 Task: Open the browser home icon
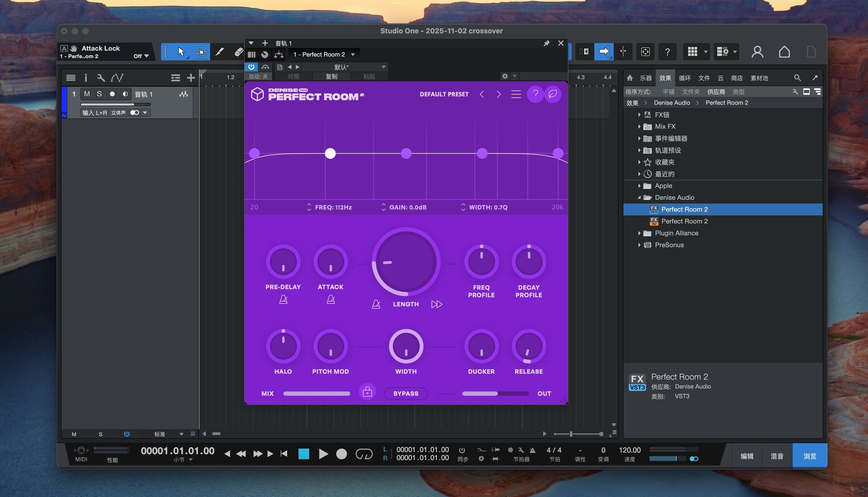tap(630, 78)
